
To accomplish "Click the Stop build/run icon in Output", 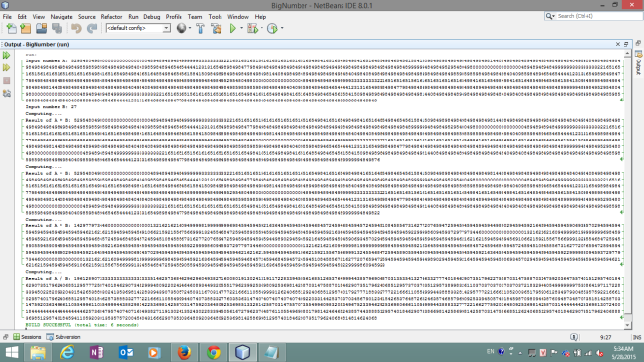I will pyautogui.click(x=7, y=81).
